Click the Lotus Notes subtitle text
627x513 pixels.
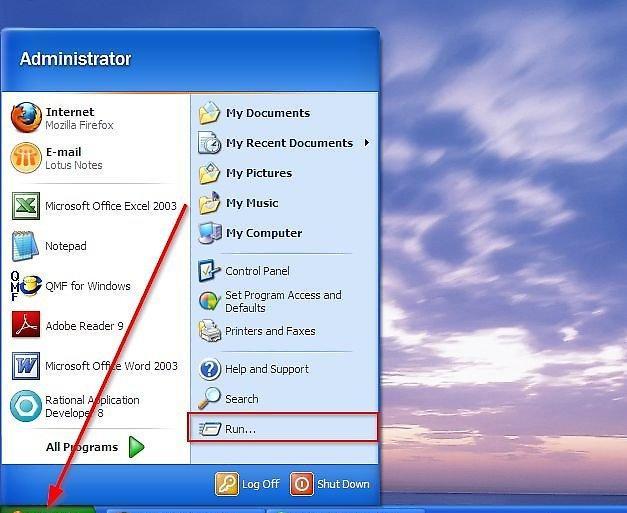pyautogui.click(x=74, y=165)
